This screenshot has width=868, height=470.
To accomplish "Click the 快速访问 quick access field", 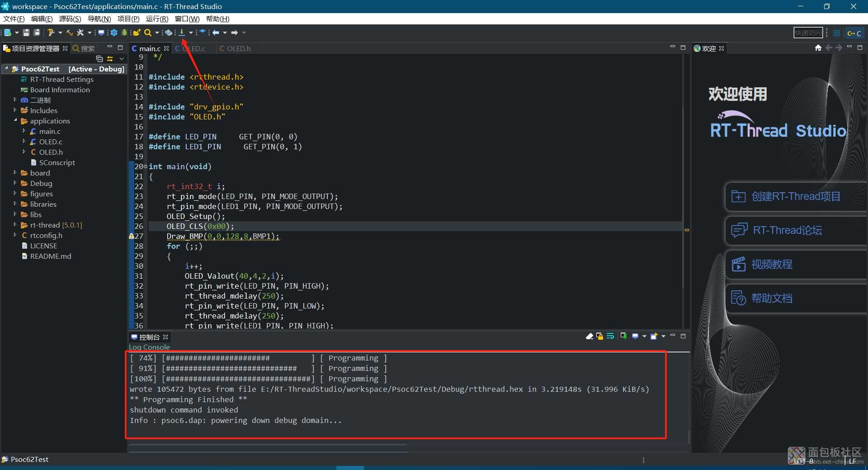I will pyautogui.click(x=808, y=33).
